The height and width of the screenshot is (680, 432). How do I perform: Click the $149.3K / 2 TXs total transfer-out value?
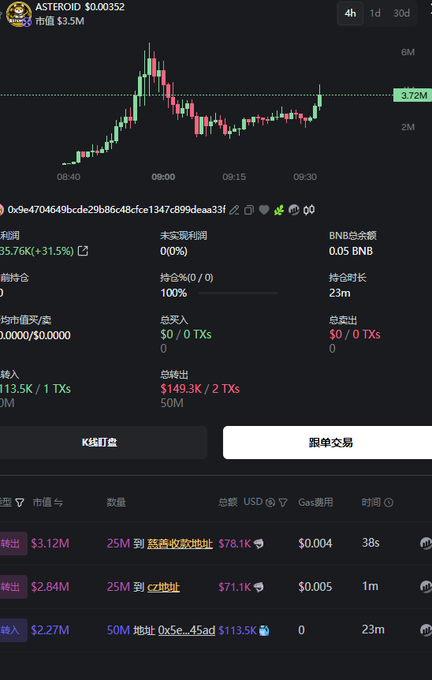(200, 389)
